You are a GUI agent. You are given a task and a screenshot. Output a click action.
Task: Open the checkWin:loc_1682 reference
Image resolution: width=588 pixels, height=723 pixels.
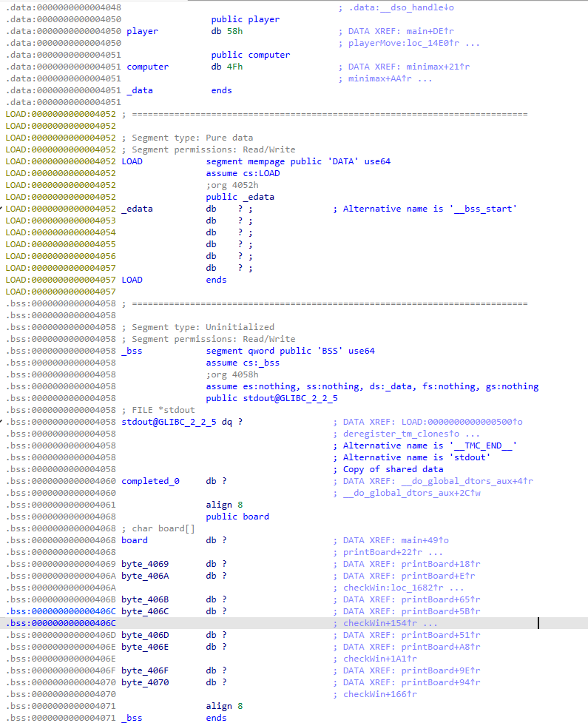click(396, 588)
